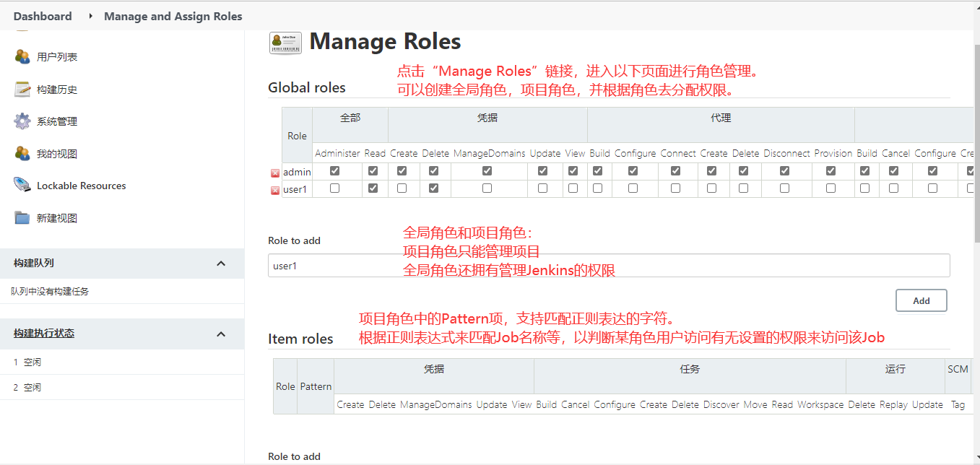Uncheck Administer for the admin role

click(x=334, y=171)
